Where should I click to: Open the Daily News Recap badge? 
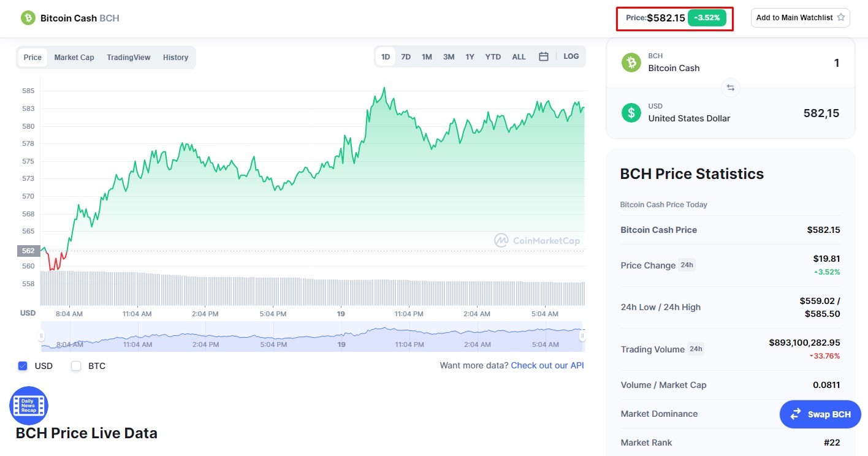tap(29, 406)
